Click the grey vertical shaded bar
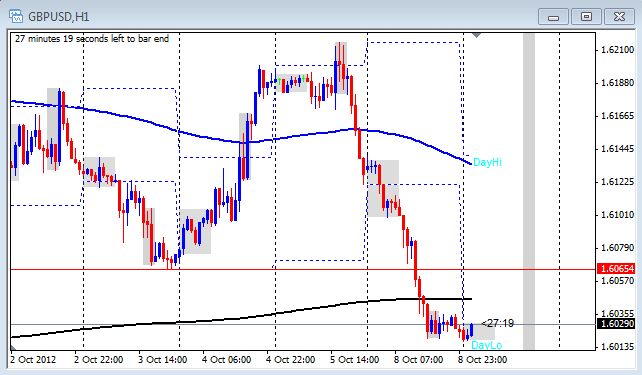The height and width of the screenshot is (375, 642). (x=529, y=192)
